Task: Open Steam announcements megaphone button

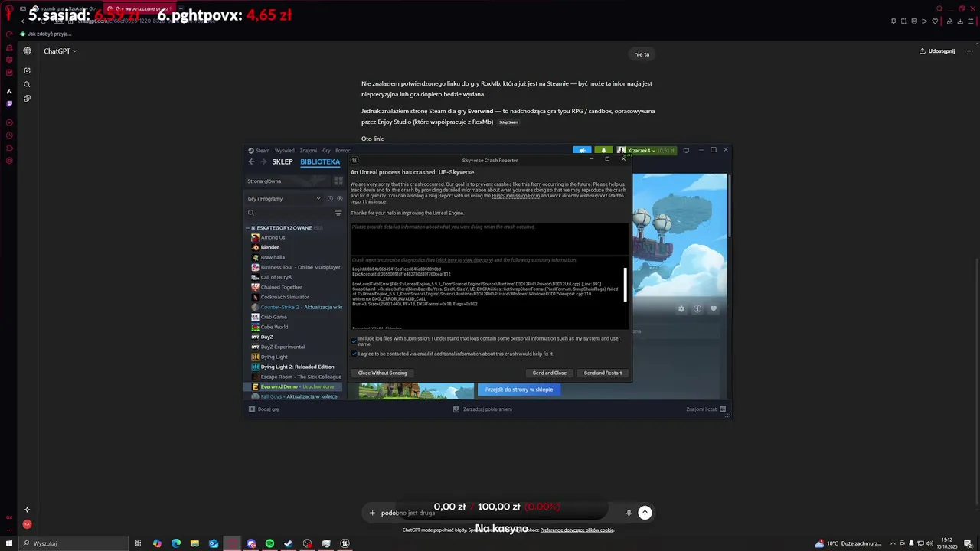Action: 582,151
